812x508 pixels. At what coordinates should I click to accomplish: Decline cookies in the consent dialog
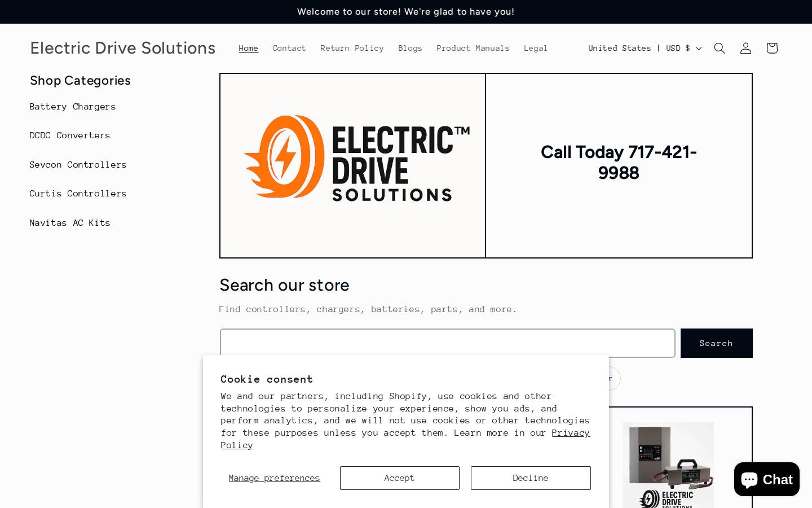tap(531, 478)
